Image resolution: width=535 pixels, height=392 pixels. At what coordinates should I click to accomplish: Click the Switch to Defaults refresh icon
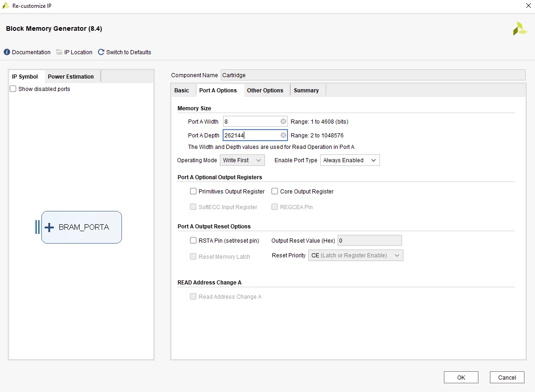point(101,52)
